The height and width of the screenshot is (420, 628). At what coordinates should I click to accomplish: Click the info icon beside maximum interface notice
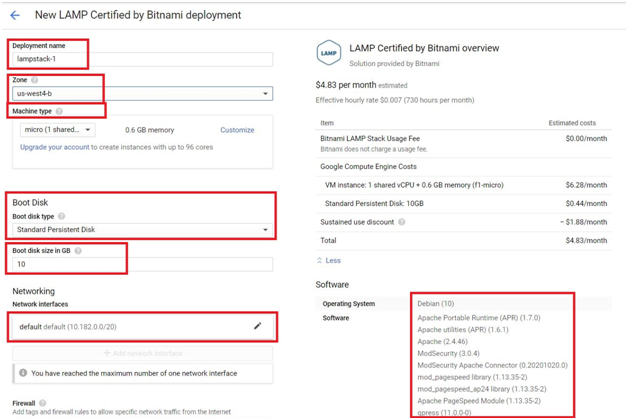click(x=23, y=373)
